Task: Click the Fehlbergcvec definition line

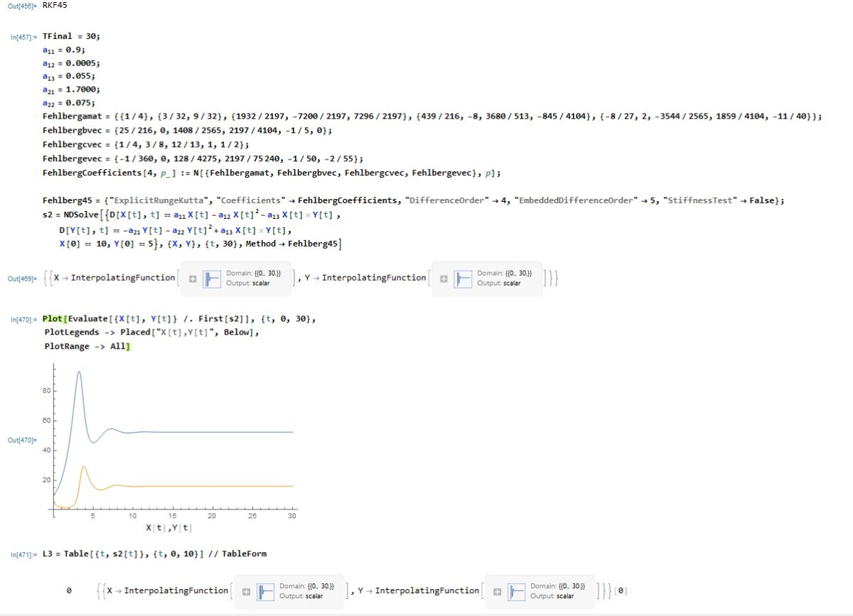Action: (145, 144)
